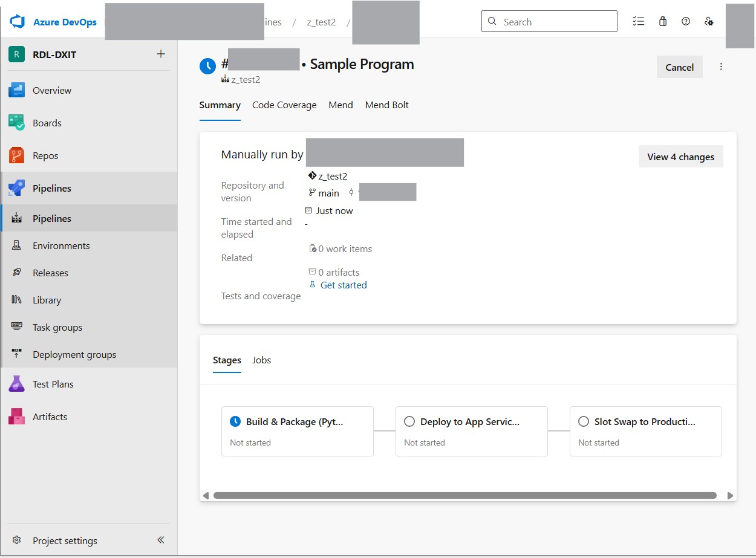Click the left scroll arrow of stages scrollbar
756x558 pixels.
point(206,496)
